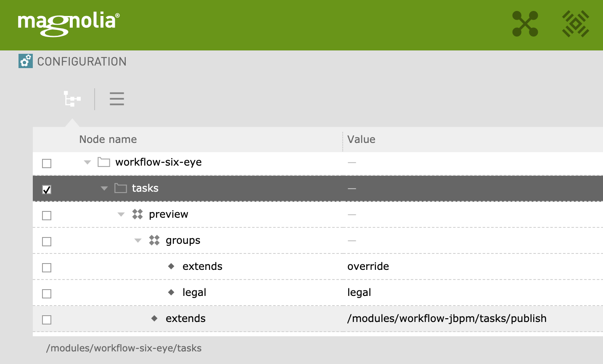Select the tasks node name
Viewport: 603px width, 364px height.
coord(145,188)
